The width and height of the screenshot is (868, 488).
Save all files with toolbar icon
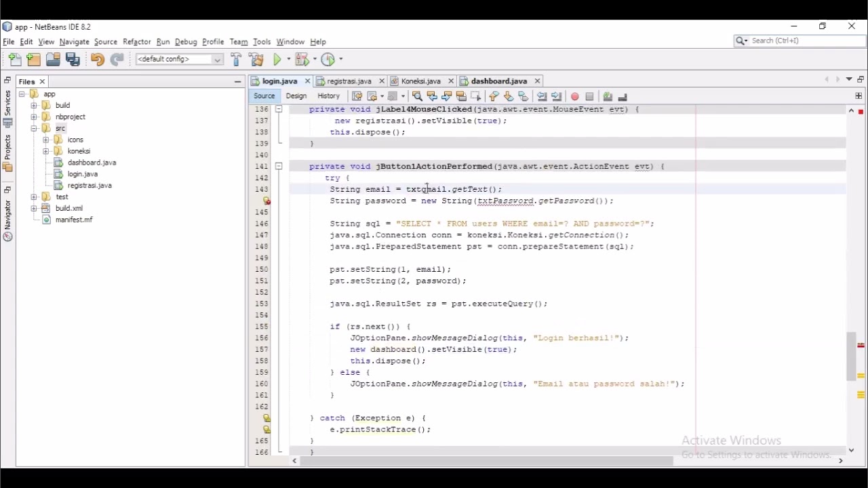pyautogui.click(x=73, y=60)
